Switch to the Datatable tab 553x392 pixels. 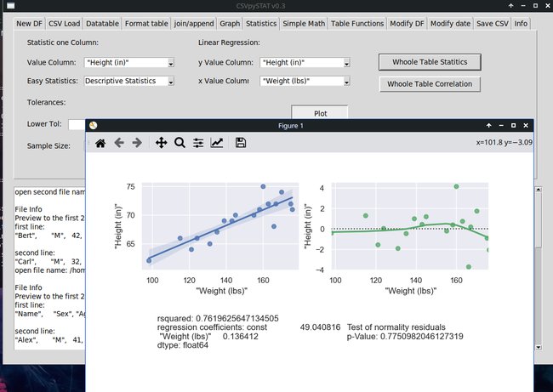tap(103, 24)
